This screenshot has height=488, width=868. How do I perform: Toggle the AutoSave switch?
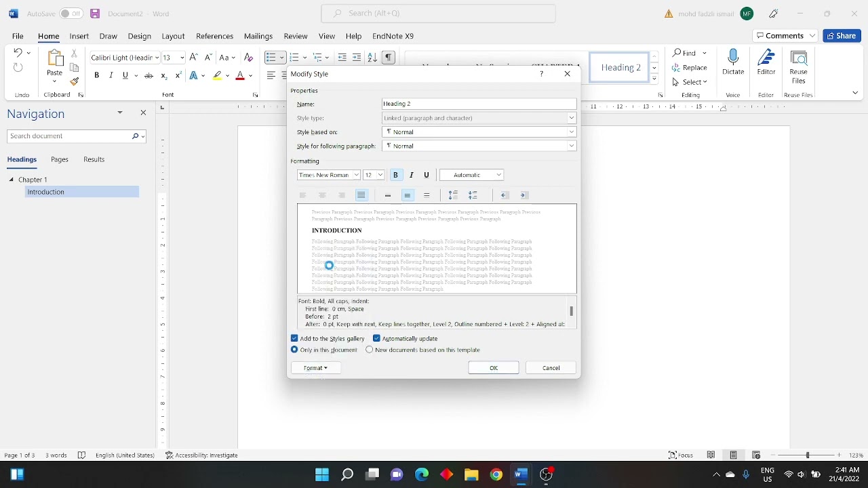click(x=71, y=14)
